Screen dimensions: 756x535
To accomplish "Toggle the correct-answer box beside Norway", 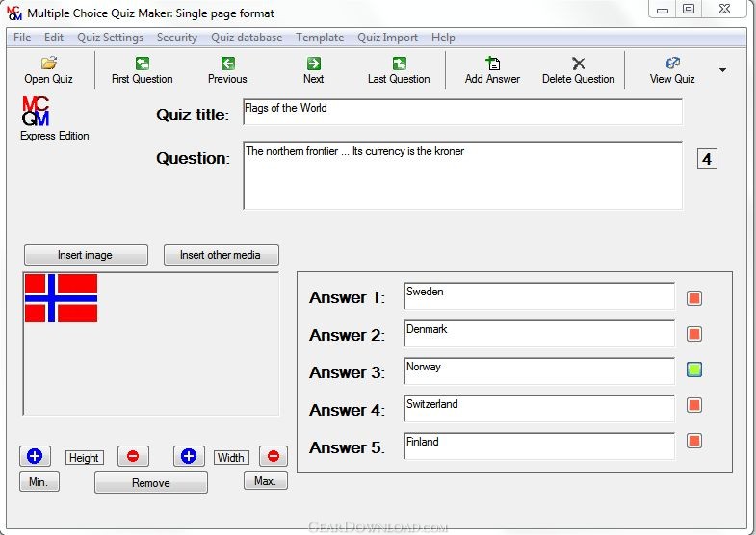I will [x=693, y=369].
